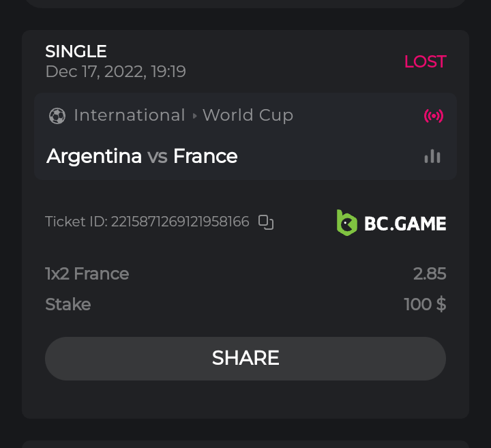Viewport: 491px width, 448px height.
Task: Open the World Cup tournament link
Action: pos(248,115)
